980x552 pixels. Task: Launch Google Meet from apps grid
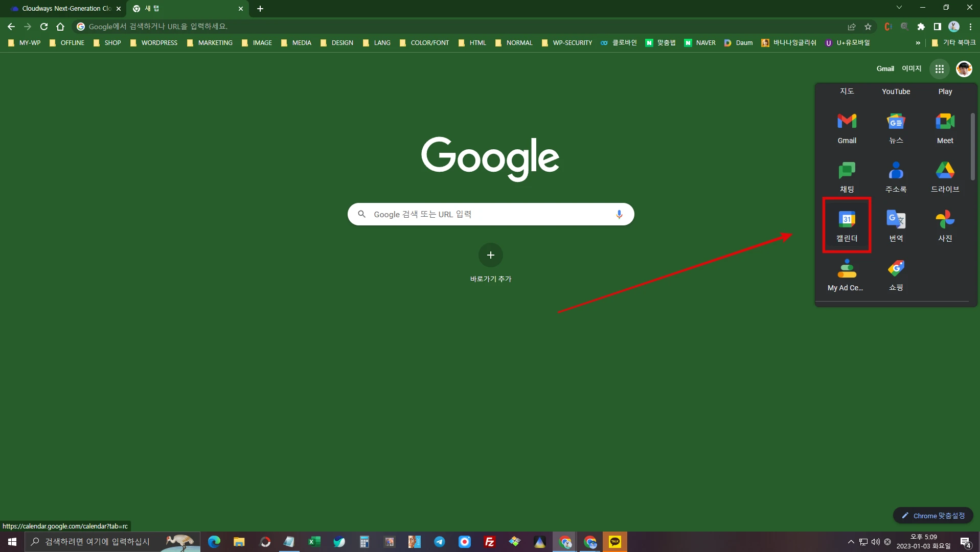point(945,128)
